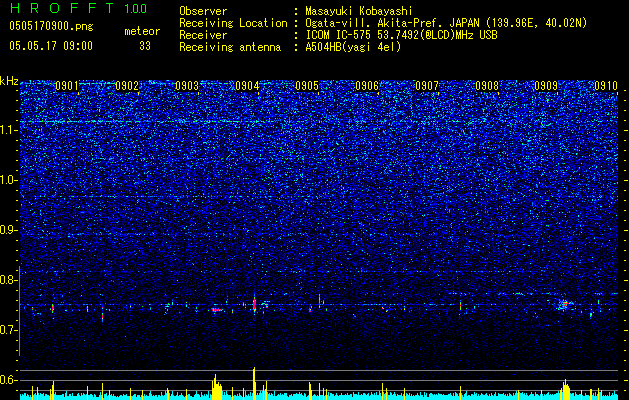
Task: Click the 'Receiving antenna' label
Action: coord(230,47)
